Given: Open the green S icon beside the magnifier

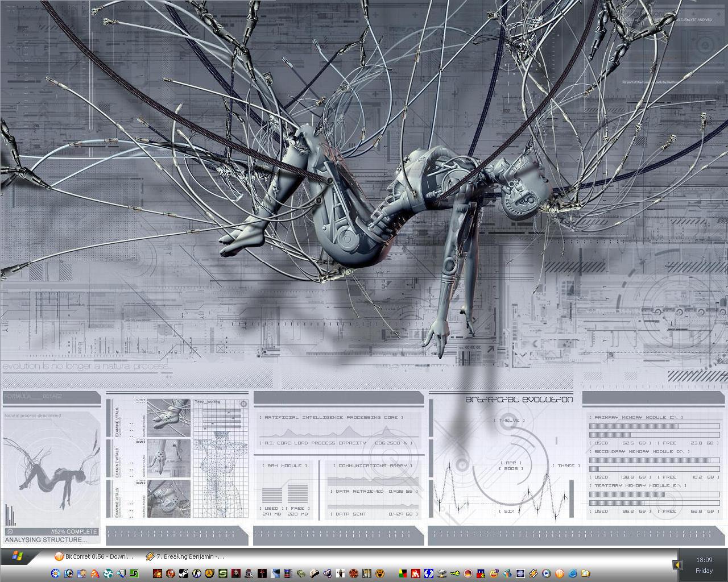Looking at the screenshot, I should pyautogui.click(x=134, y=573).
